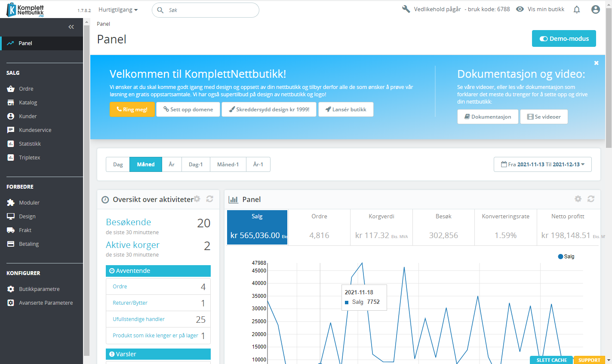Click the maintenance wrench icon
612x364 pixels.
(406, 9)
